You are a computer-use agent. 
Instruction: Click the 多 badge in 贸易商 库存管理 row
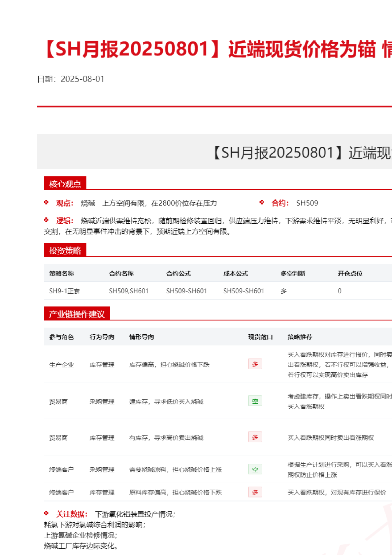[255, 437]
